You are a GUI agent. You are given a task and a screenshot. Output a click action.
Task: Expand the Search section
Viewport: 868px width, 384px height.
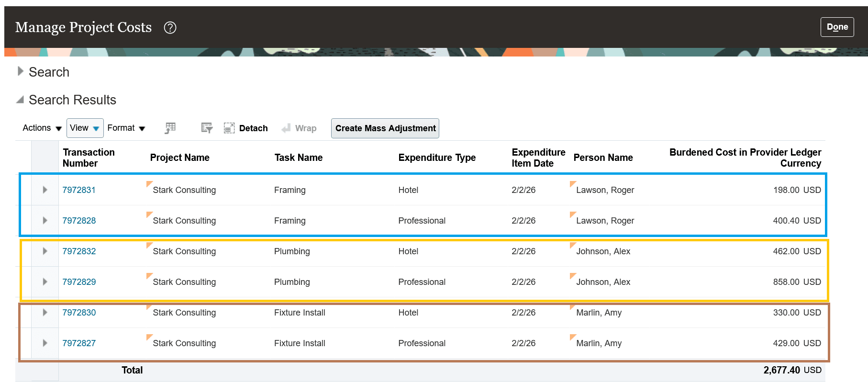21,71
